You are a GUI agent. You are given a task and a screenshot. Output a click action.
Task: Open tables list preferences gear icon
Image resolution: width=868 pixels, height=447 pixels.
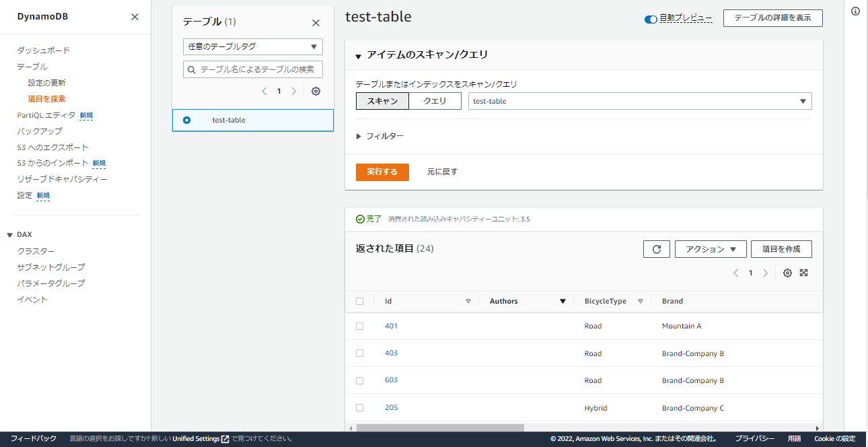tap(316, 91)
